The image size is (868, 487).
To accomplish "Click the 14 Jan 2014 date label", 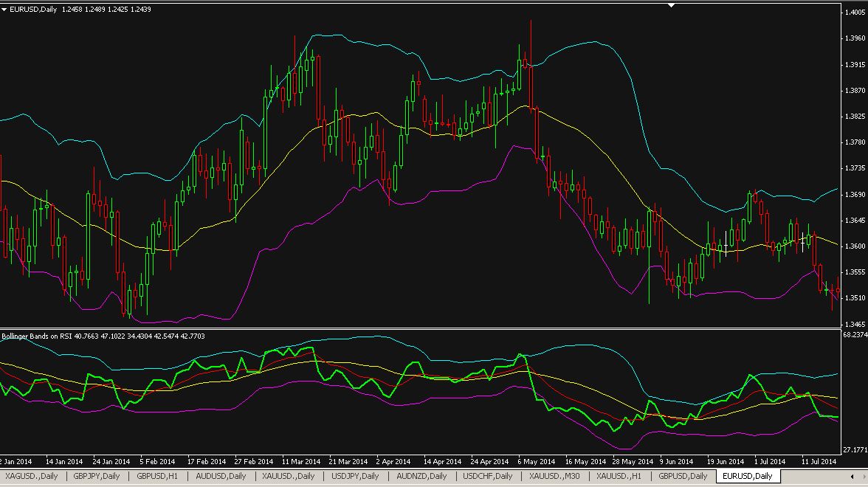I will tap(63, 462).
